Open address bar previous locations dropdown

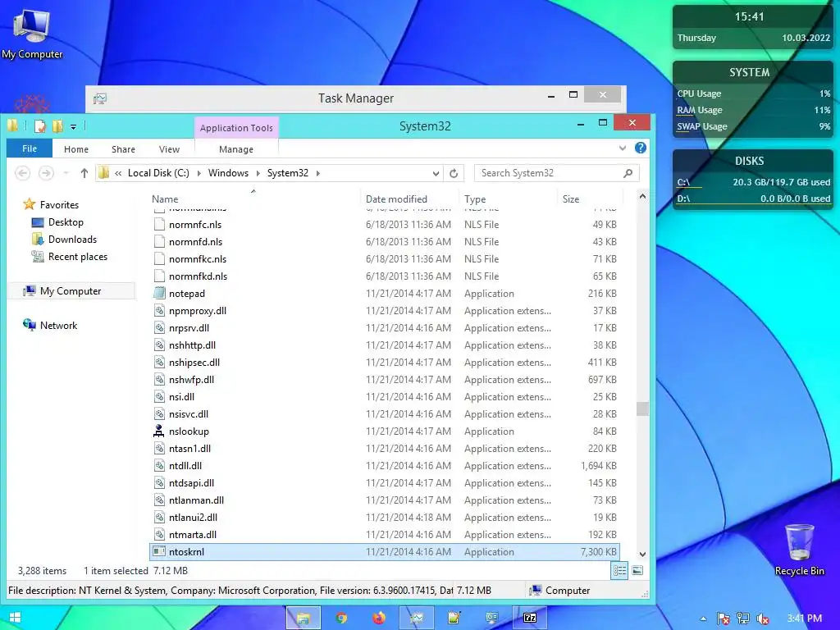tap(436, 173)
